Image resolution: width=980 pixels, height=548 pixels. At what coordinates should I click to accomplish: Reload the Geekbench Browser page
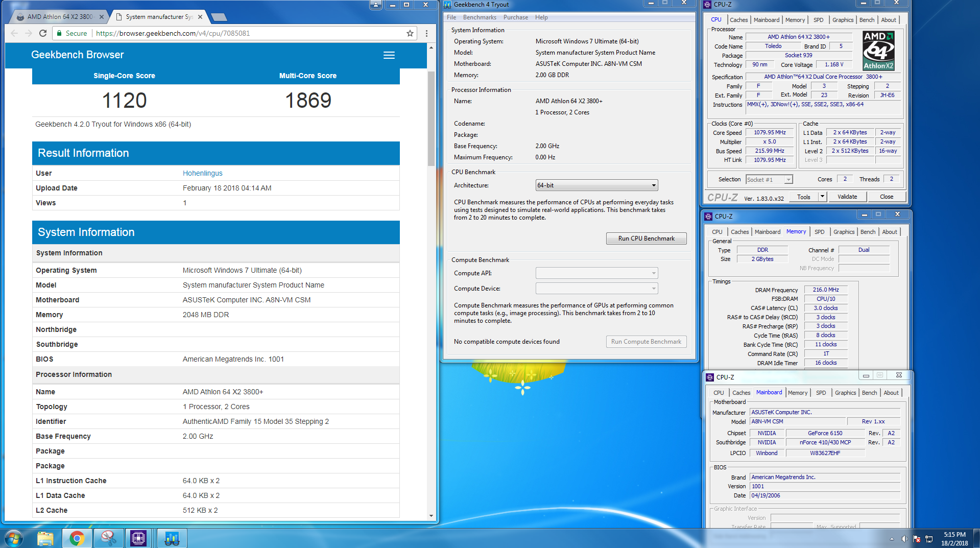43,33
